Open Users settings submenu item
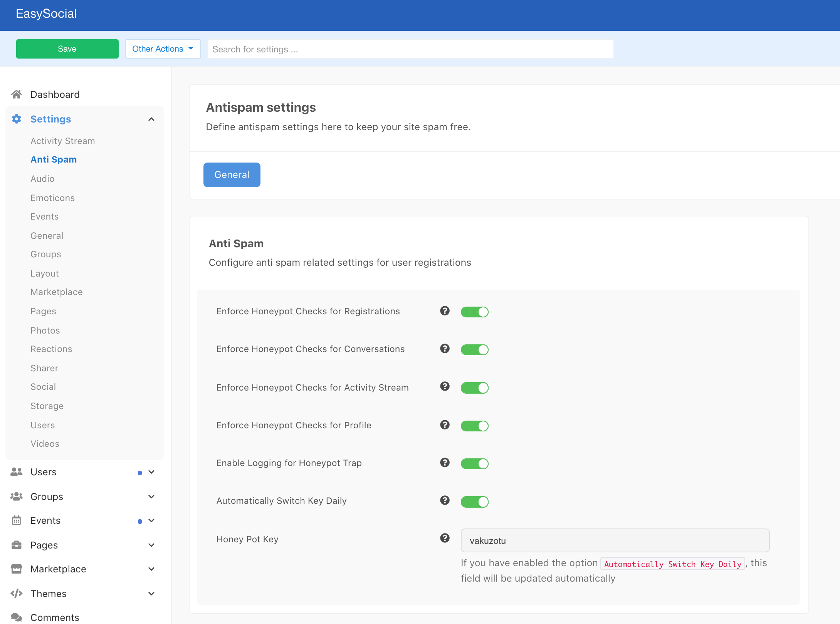This screenshot has height=624, width=840. pos(43,425)
